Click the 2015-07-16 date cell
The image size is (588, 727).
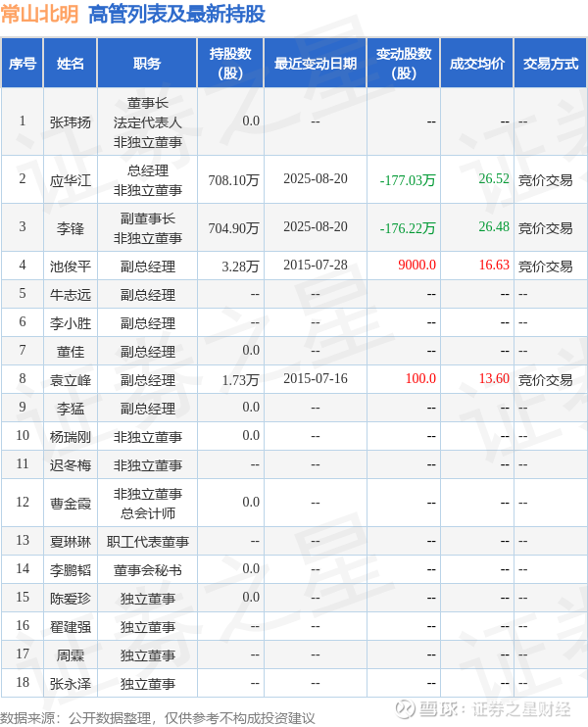pos(316,378)
